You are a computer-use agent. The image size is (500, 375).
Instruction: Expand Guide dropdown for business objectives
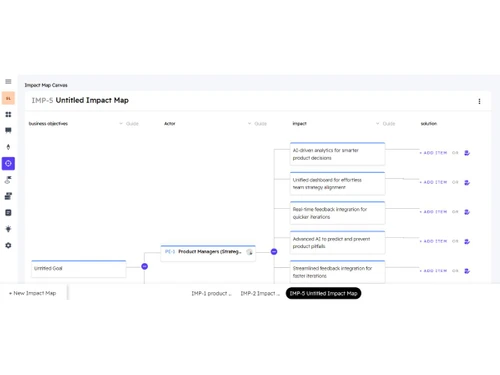pos(129,124)
